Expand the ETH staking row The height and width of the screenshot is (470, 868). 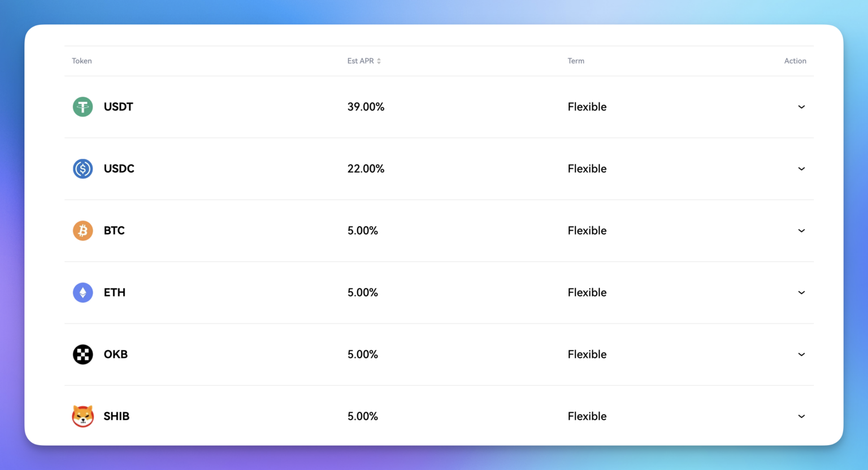(801, 292)
